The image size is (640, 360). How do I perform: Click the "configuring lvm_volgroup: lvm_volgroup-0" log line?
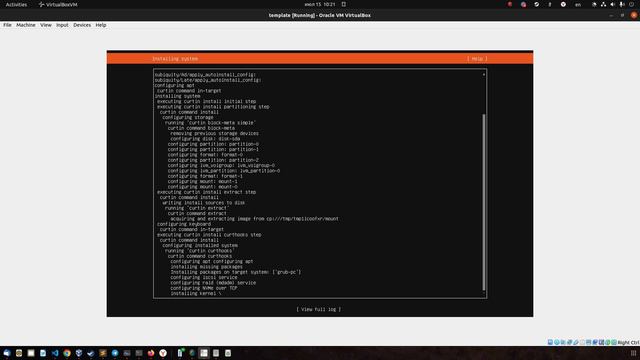pos(221,165)
